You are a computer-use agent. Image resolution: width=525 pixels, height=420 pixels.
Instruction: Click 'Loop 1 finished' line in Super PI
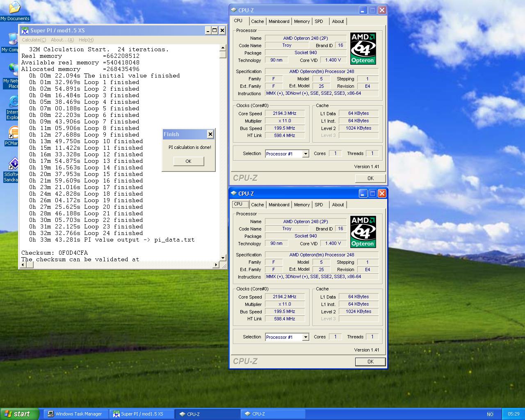(x=84, y=82)
